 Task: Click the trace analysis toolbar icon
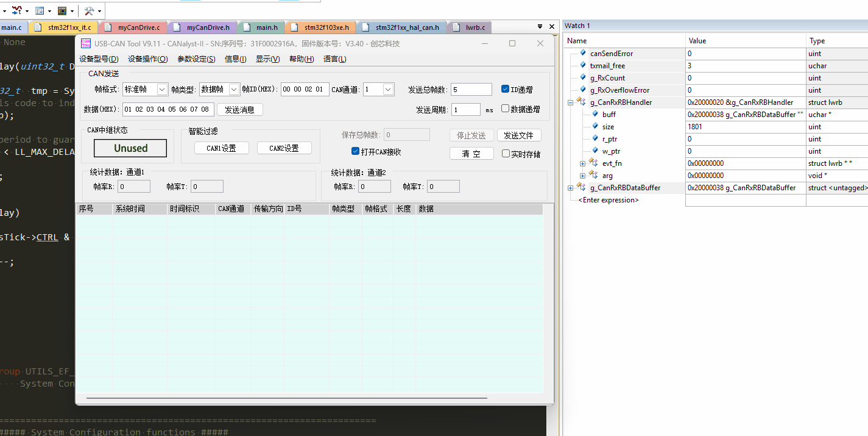click(x=17, y=10)
